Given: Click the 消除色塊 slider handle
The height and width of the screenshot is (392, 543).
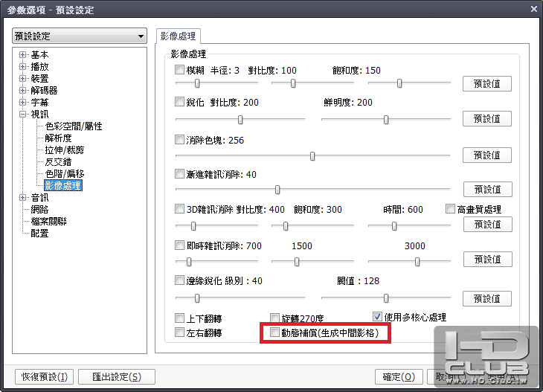Looking at the screenshot, I should [x=312, y=156].
